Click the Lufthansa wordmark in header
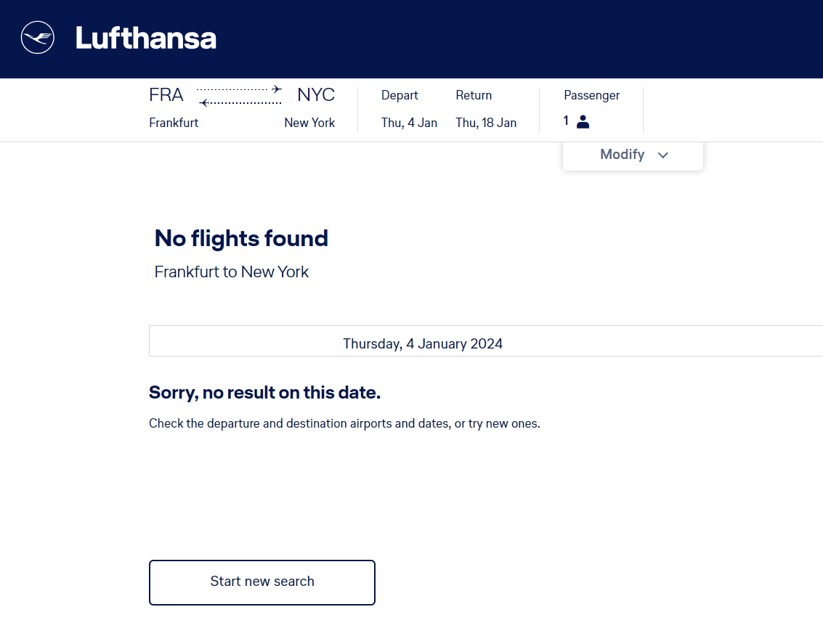The image size is (823, 644). tap(146, 38)
